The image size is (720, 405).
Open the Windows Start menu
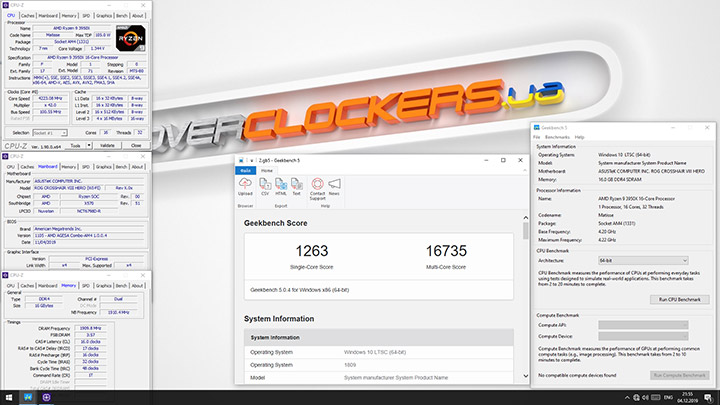coord(9,397)
